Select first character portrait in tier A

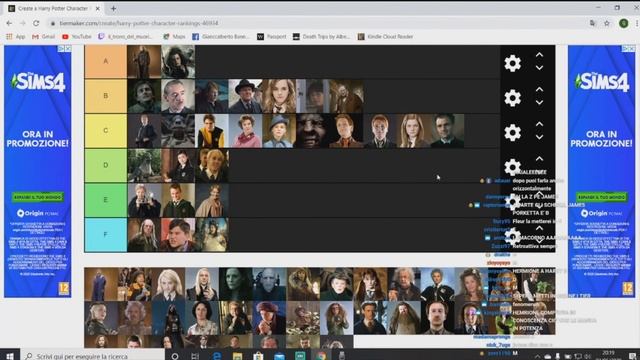(144, 61)
